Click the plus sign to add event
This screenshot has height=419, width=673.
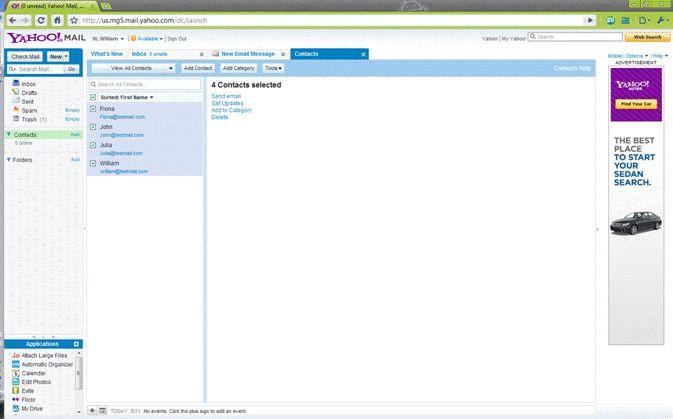(92, 410)
